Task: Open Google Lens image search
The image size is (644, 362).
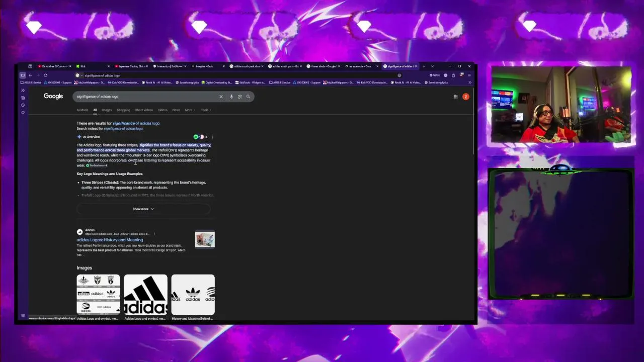Action: tap(240, 97)
